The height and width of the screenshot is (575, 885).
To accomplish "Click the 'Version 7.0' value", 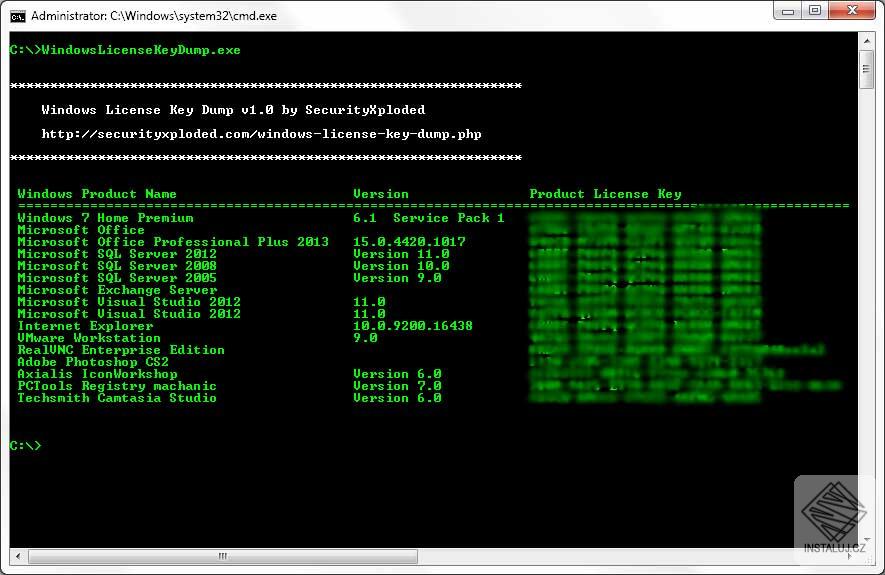I will point(397,386).
